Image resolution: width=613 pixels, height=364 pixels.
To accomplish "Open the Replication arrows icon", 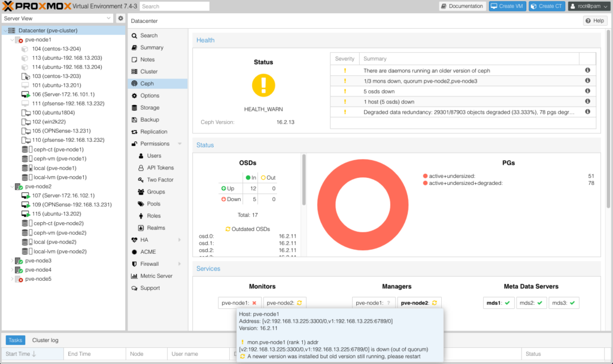I will click(134, 132).
